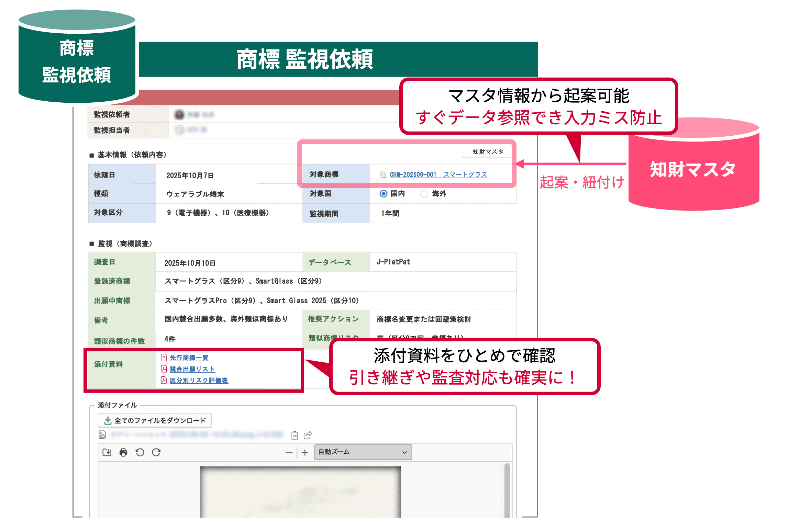Rotate the document counterclockwise
The height and width of the screenshot is (532, 811).
[x=140, y=452]
